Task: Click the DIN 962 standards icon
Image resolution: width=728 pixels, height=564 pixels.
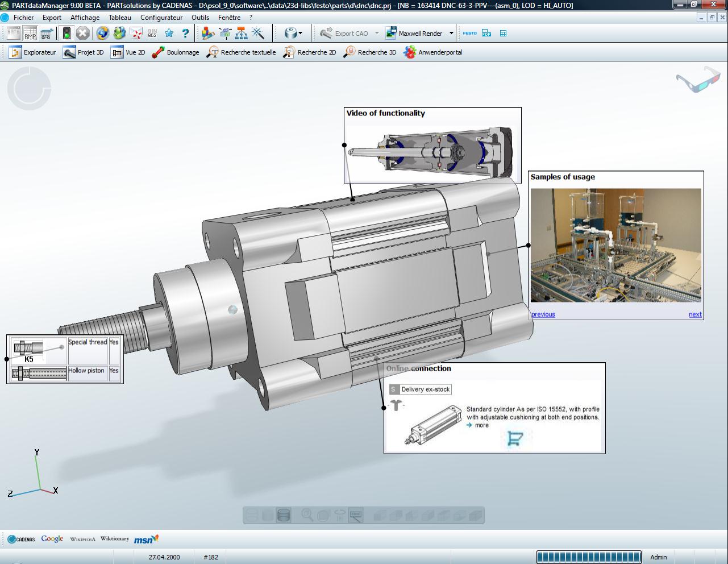Action: coord(152,33)
